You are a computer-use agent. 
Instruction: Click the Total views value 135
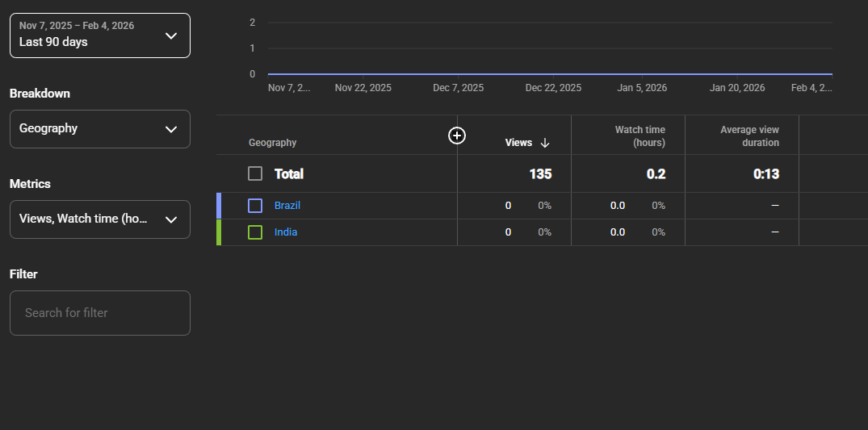click(x=540, y=173)
